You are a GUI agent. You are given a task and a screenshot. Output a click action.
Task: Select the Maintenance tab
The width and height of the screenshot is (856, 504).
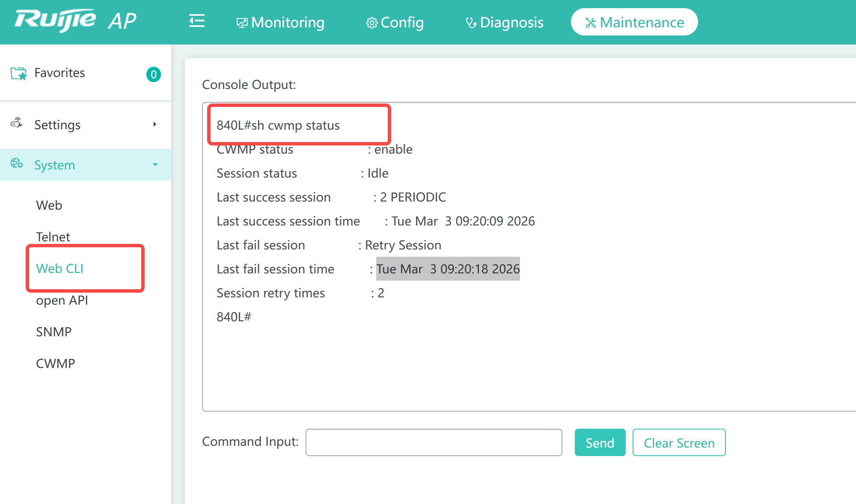634,22
